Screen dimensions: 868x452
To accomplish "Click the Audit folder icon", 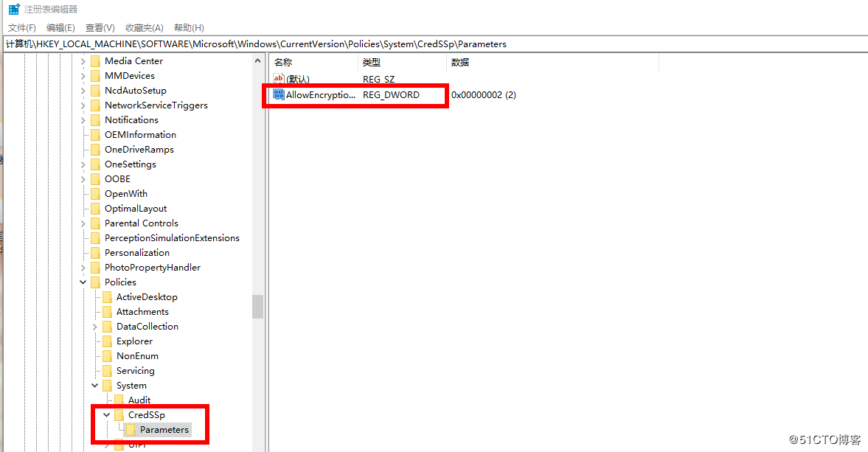I will 119,400.
